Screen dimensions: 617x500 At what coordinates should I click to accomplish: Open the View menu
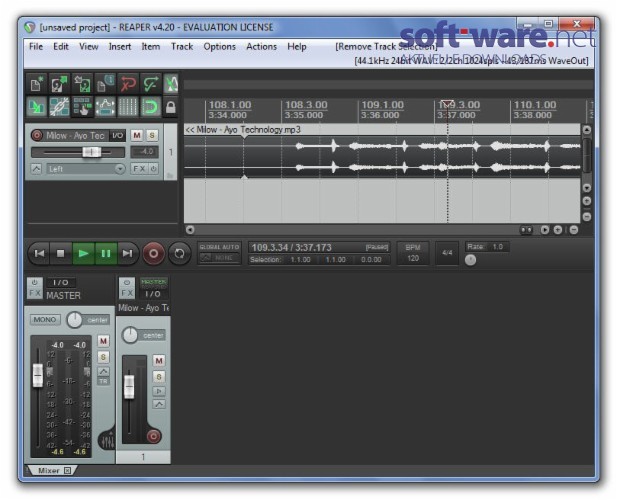89,46
